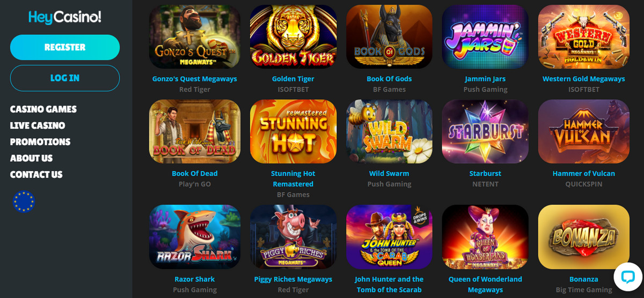Launch the Golden Tiger game tile
The height and width of the screenshot is (298, 644).
coord(293,36)
